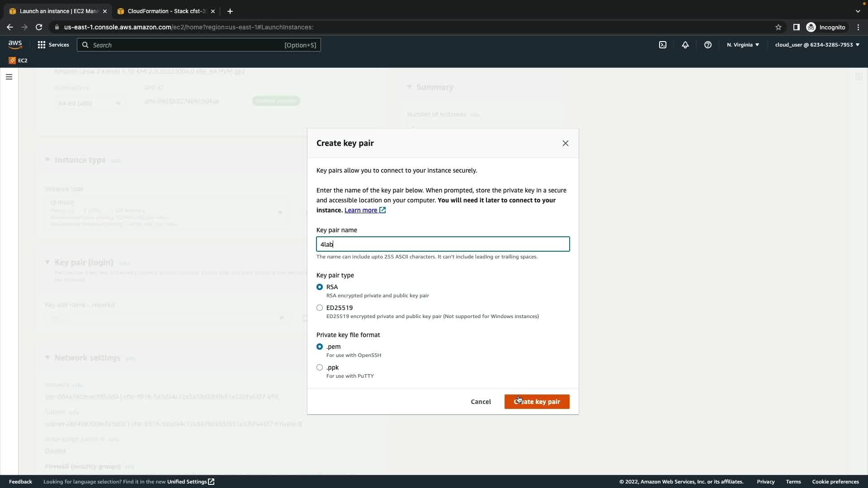Viewport: 868px width, 488px height.
Task: Switch to the CloudFormation Stack tab
Action: click(x=165, y=11)
